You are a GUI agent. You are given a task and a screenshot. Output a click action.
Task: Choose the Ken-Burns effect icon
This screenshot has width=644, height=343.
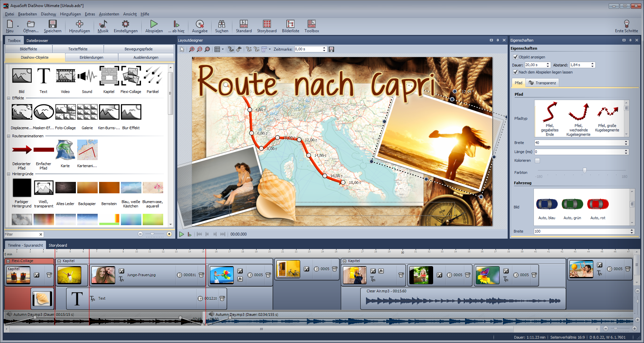point(109,112)
